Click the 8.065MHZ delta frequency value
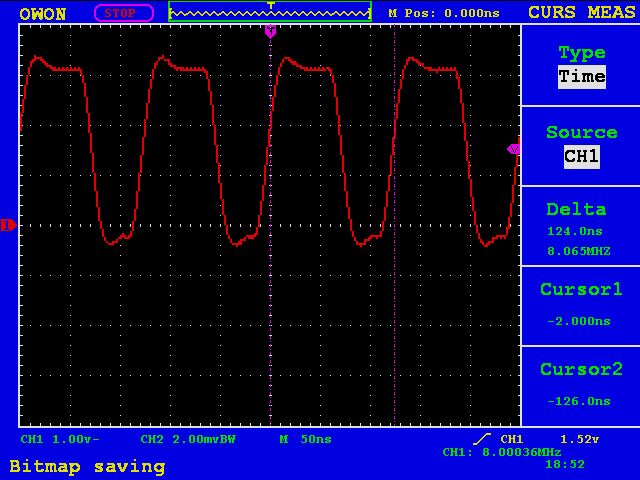 [579, 251]
